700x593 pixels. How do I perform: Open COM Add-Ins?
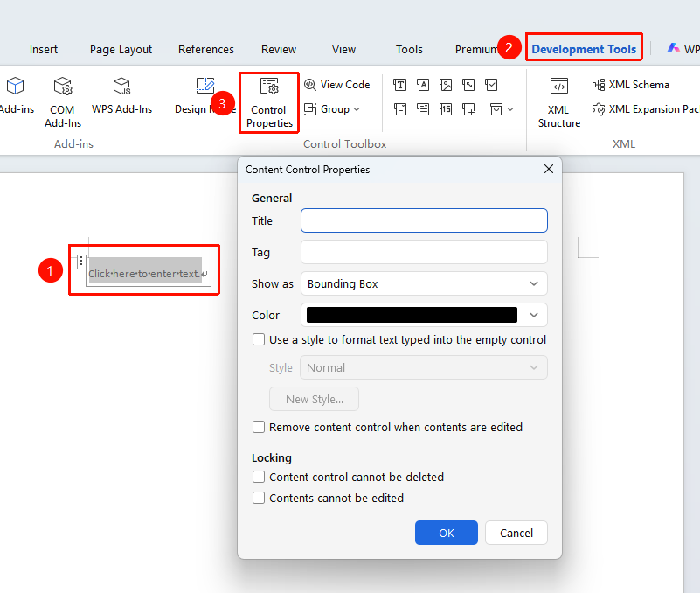[63, 102]
